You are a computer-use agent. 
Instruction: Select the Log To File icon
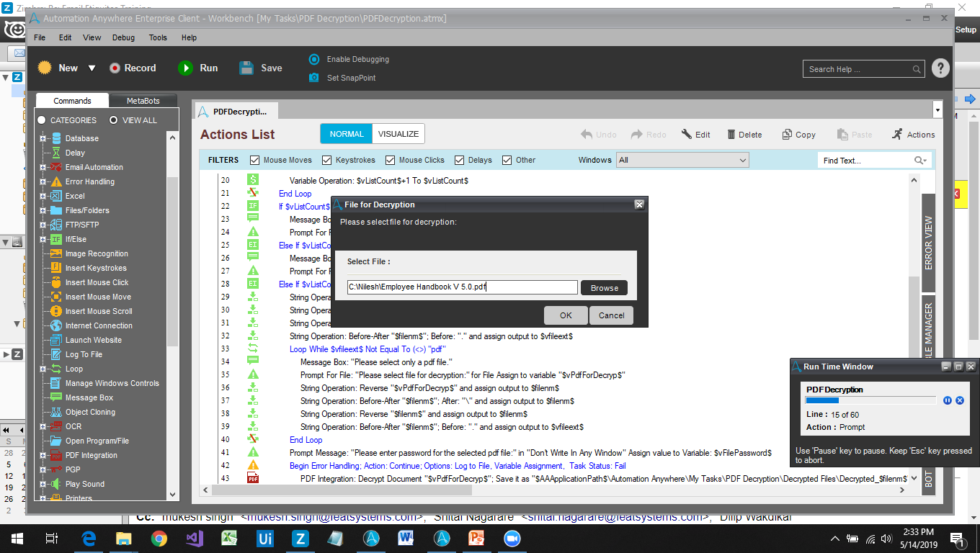point(56,354)
